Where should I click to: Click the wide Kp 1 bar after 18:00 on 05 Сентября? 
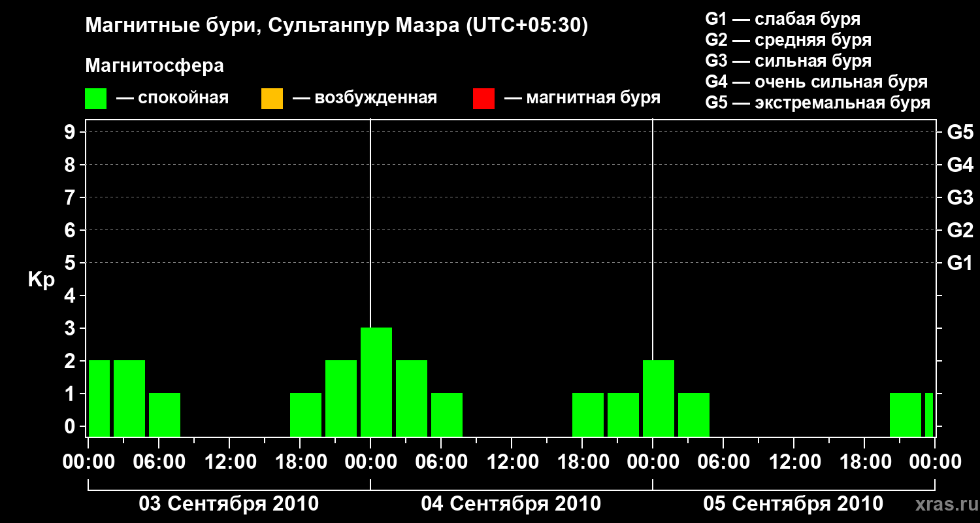(906, 414)
